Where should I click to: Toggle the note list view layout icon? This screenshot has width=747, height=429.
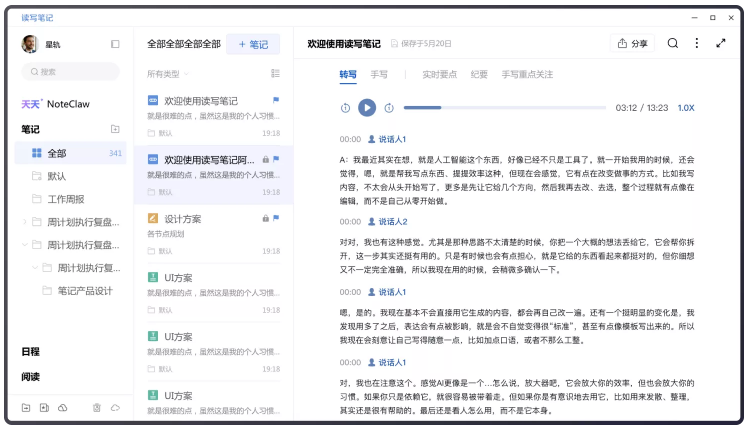275,73
